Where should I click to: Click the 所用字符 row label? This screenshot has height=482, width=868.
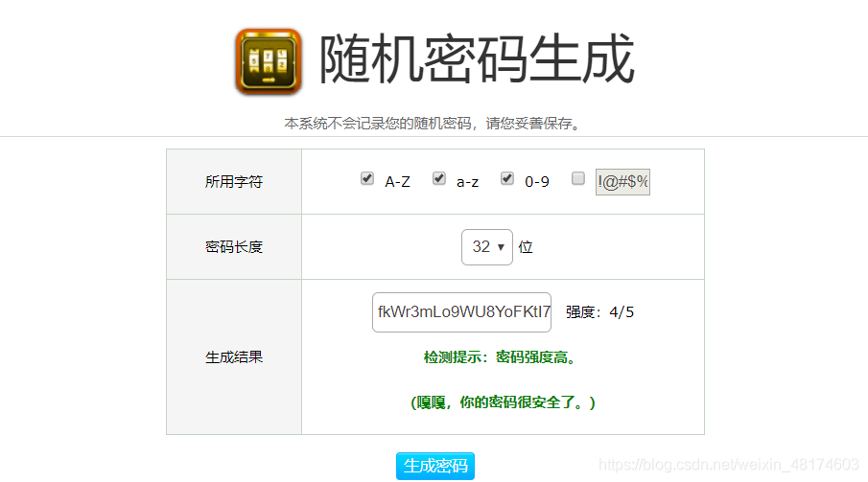click(x=234, y=181)
